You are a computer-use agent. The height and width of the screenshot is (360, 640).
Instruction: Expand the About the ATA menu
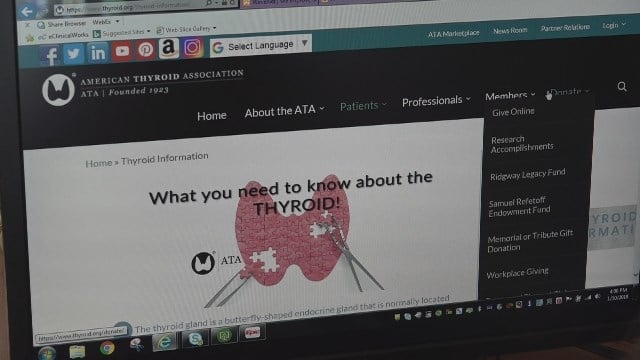(x=284, y=111)
